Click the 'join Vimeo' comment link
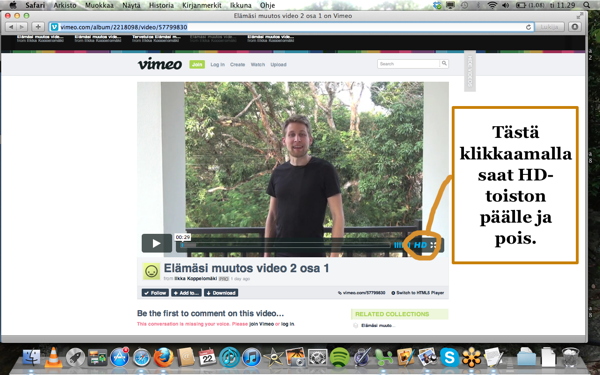Screen dimensions: 600x375 coord(261,324)
